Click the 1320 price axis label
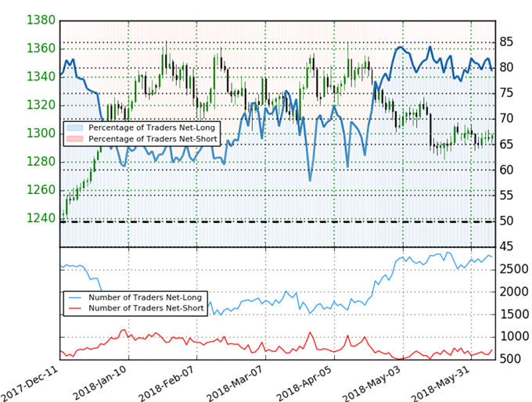Viewport: 532px width, 402px height. click(41, 105)
